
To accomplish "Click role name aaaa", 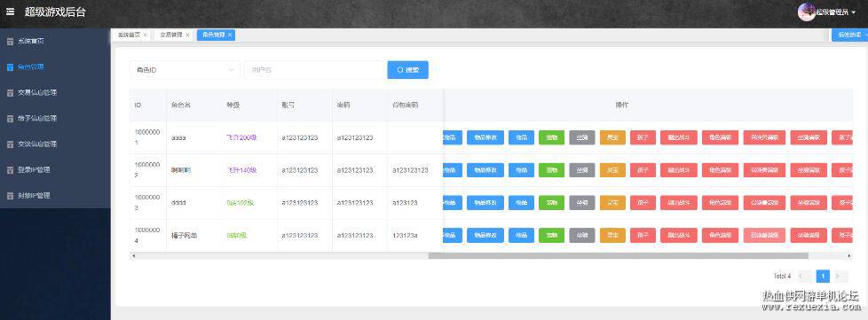I will [x=178, y=137].
